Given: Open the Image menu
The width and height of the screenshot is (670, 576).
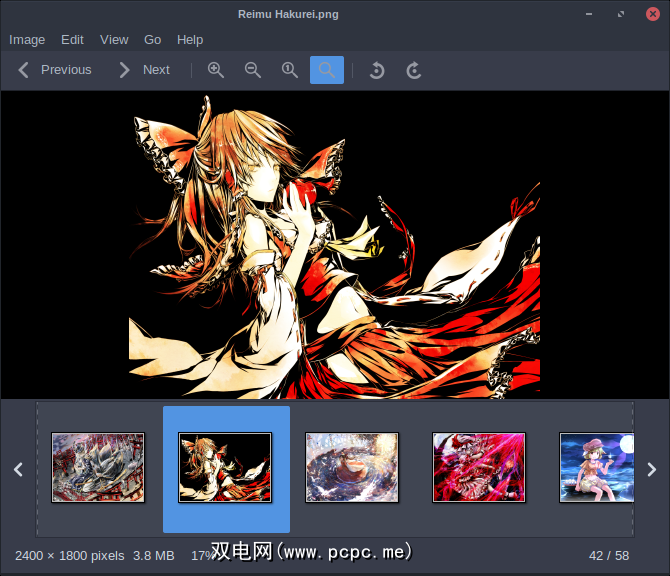Looking at the screenshot, I should pyautogui.click(x=27, y=40).
